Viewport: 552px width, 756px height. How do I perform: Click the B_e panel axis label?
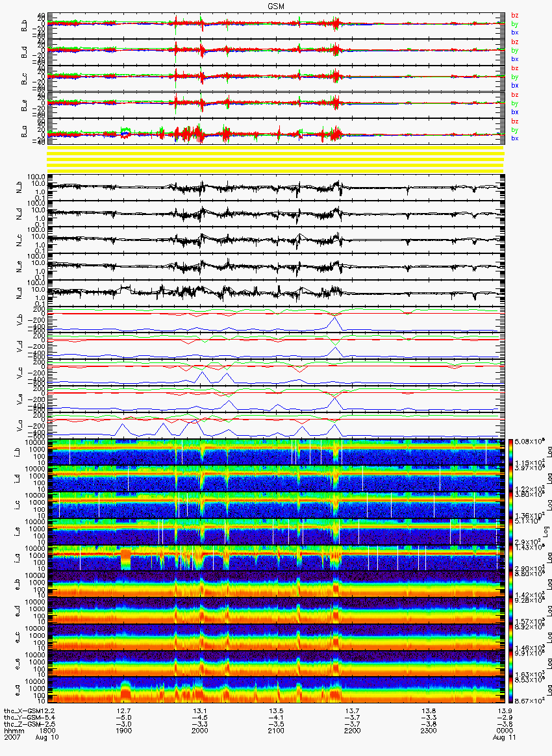coord(23,105)
